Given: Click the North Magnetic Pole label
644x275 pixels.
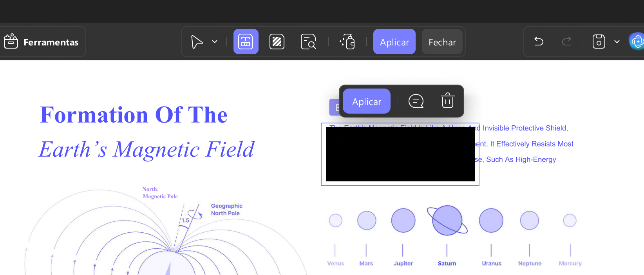Looking at the screenshot, I should point(160,193).
